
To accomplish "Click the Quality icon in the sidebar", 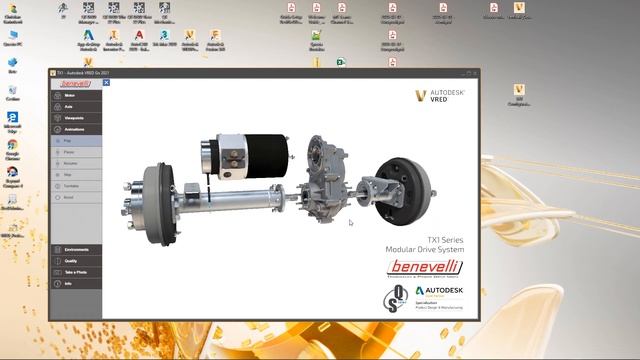I will (x=58, y=261).
